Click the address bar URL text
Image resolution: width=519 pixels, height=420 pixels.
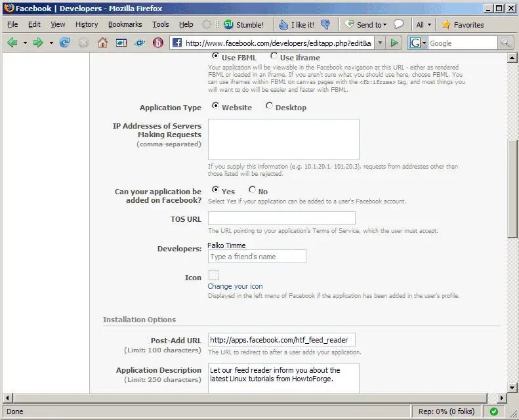pos(278,43)
